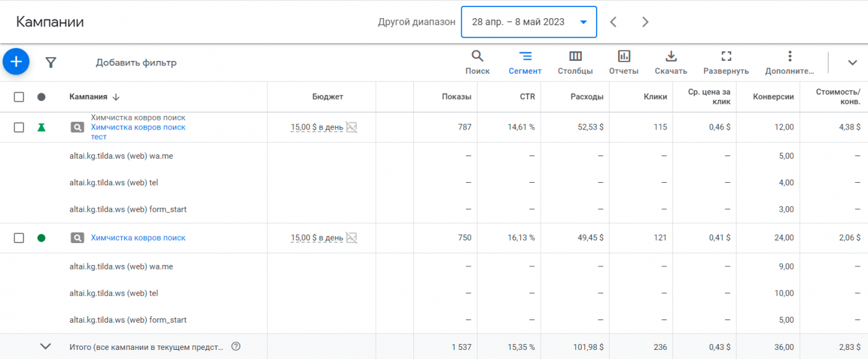Check the Химчистка ковров поиск тест row checkbox

click(19, 128)
